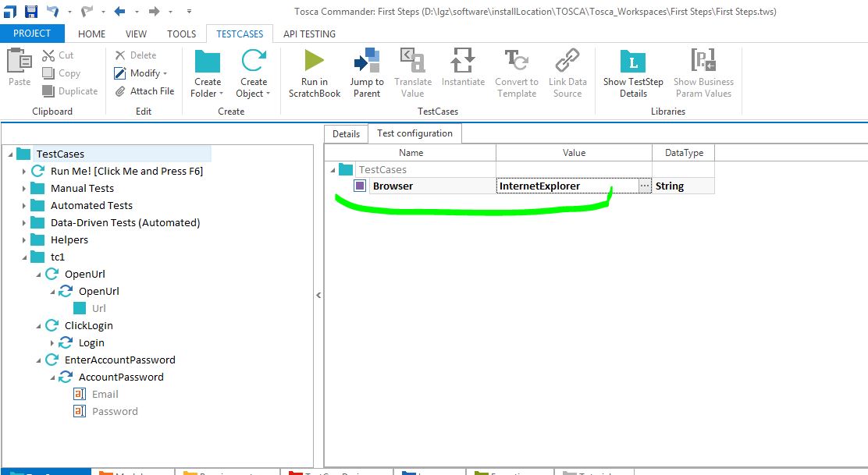Open the Modify dropdown arrow

165,73
